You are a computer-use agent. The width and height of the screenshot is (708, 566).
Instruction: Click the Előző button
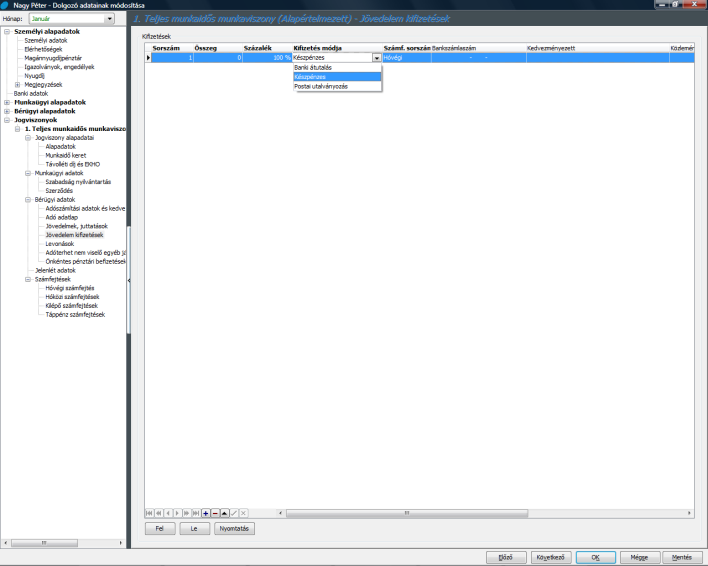506,557
